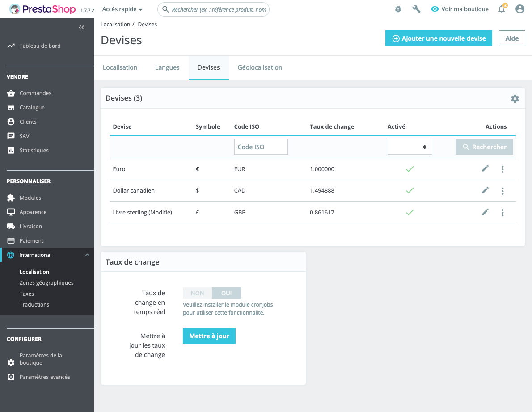Viewport: 532px width, 412px height.
Task: Edit the Dollar canadien currency
Action: (485, 190)
